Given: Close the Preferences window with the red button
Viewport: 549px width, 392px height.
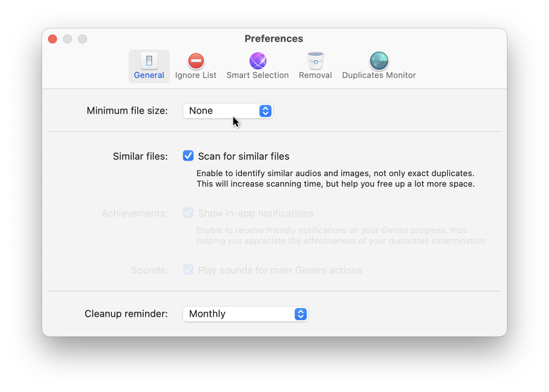Looking at the screenshot, I should click(52, 39).
